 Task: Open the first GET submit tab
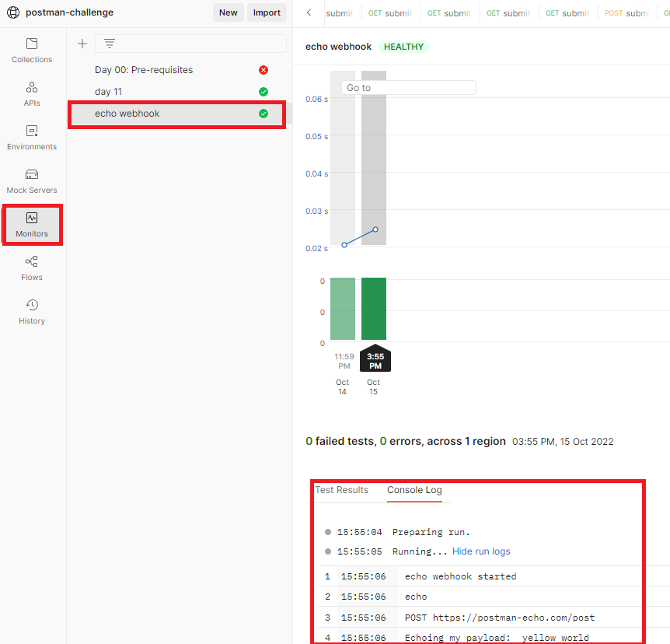pyautogui.click(x=390, y=13)
